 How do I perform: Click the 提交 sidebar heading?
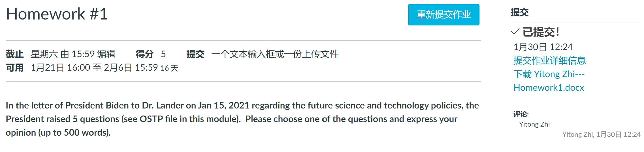point(519,12)
